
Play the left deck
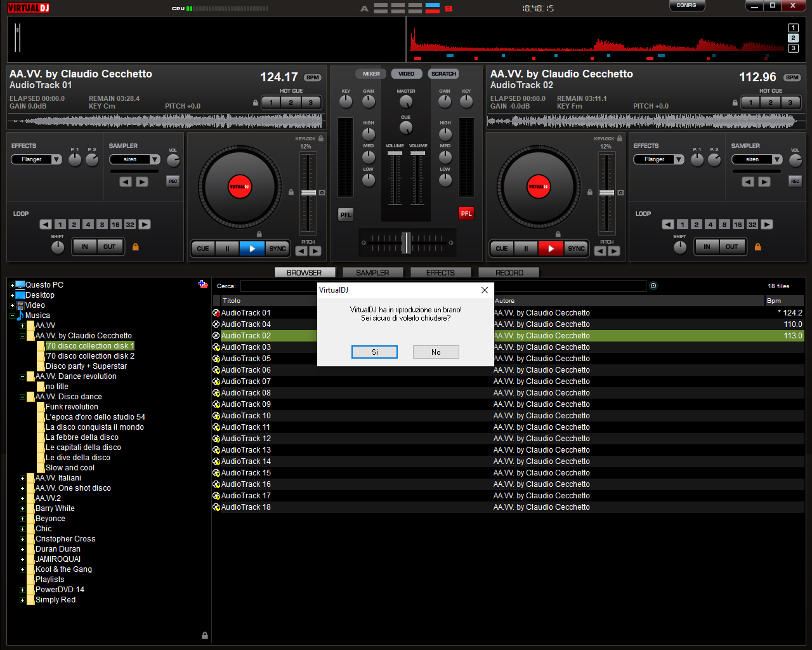pos(252,248)
